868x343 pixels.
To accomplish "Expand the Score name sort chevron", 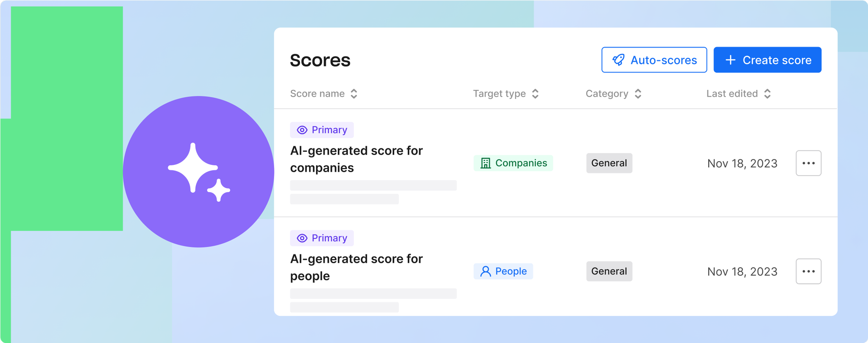I will (353, 93).
